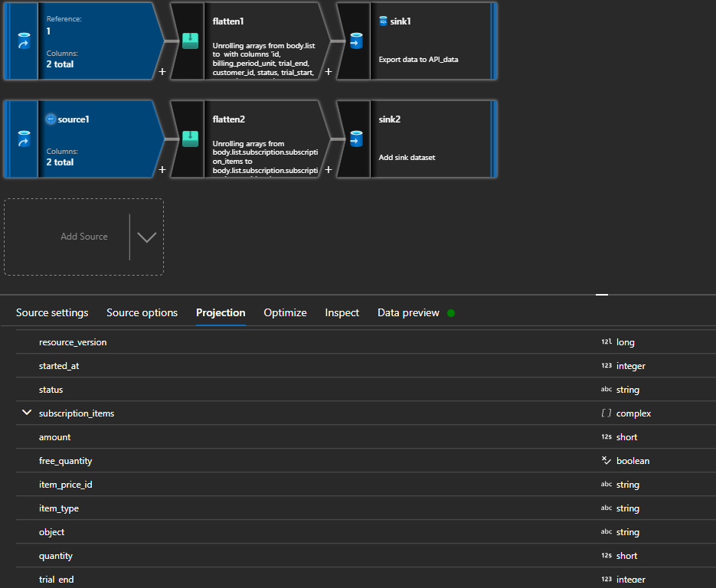
Task: Click the sink1 database sink icon
Action: tap(356, 41)
